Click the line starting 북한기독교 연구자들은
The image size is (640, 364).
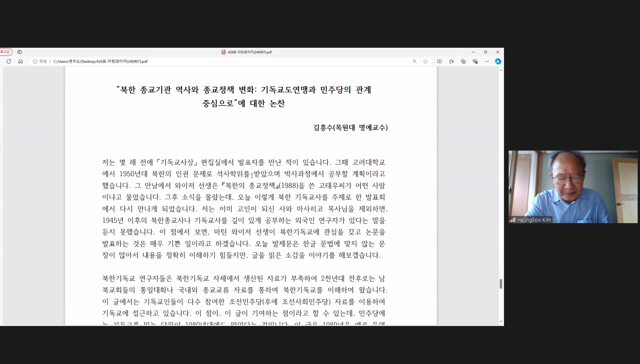[244, 279]
